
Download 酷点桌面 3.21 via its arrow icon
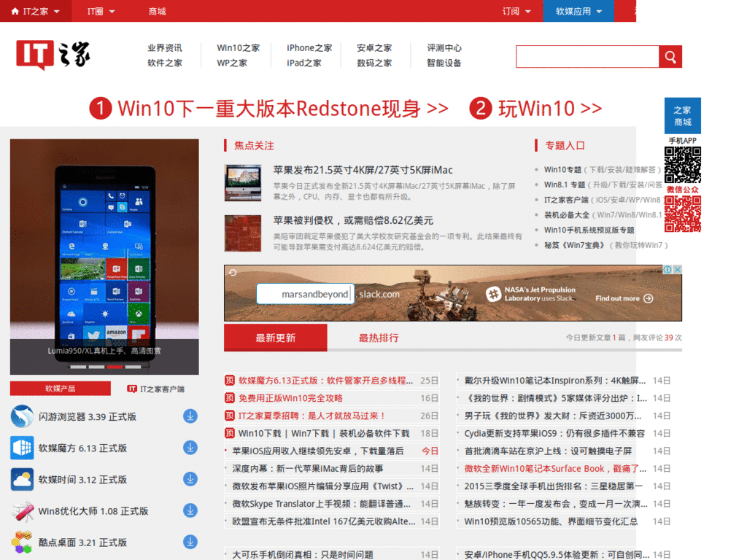[x=190, y=542]
